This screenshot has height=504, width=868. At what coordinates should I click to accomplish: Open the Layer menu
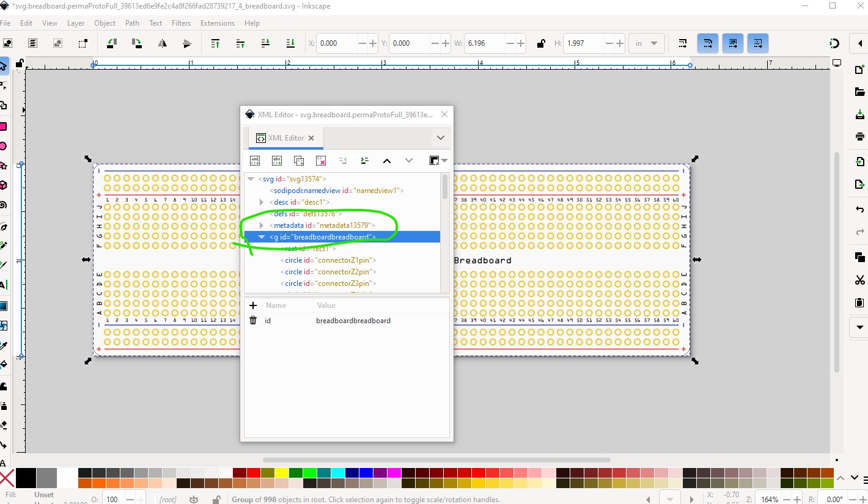coord(76,23)
